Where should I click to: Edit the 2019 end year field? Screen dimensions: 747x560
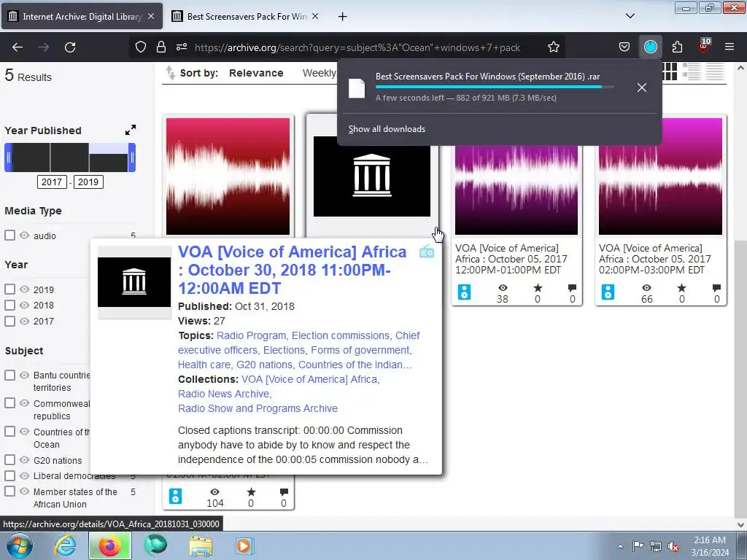click(88, 182)
